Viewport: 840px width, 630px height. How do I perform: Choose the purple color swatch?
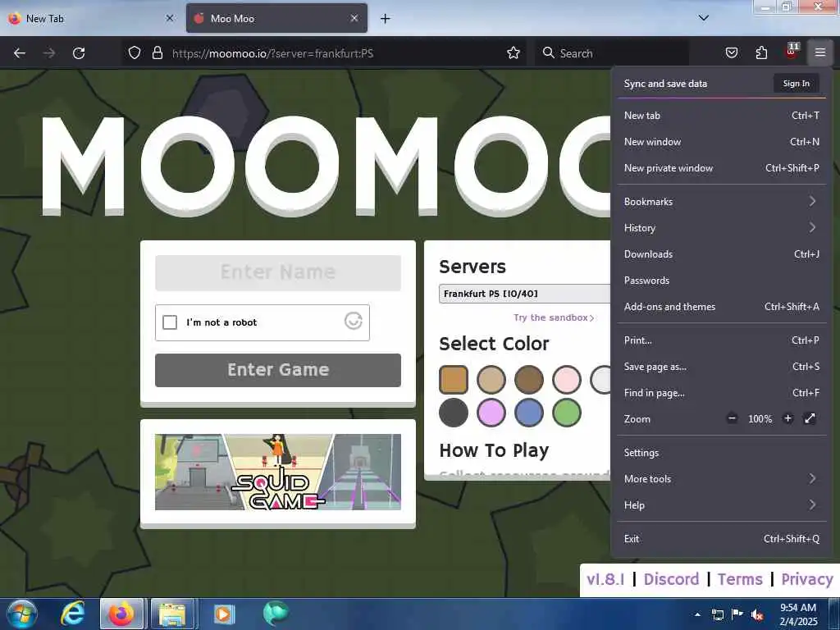click(x=491, y=413)
